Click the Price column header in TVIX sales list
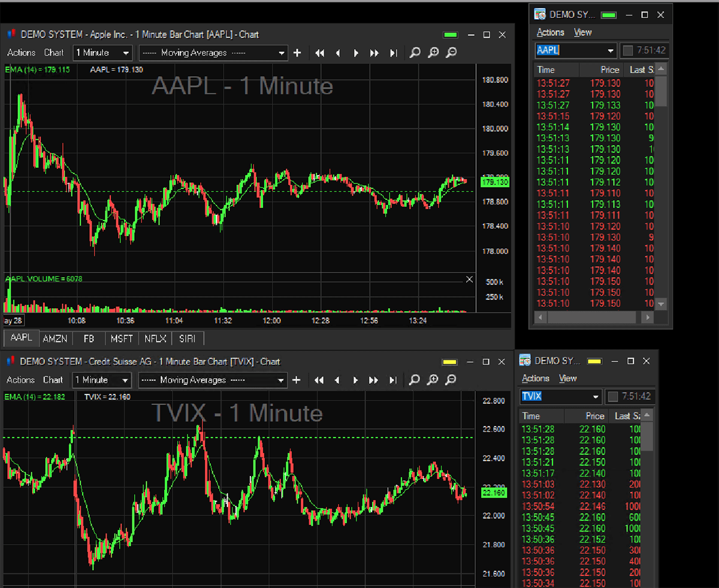 click(587, 416)
